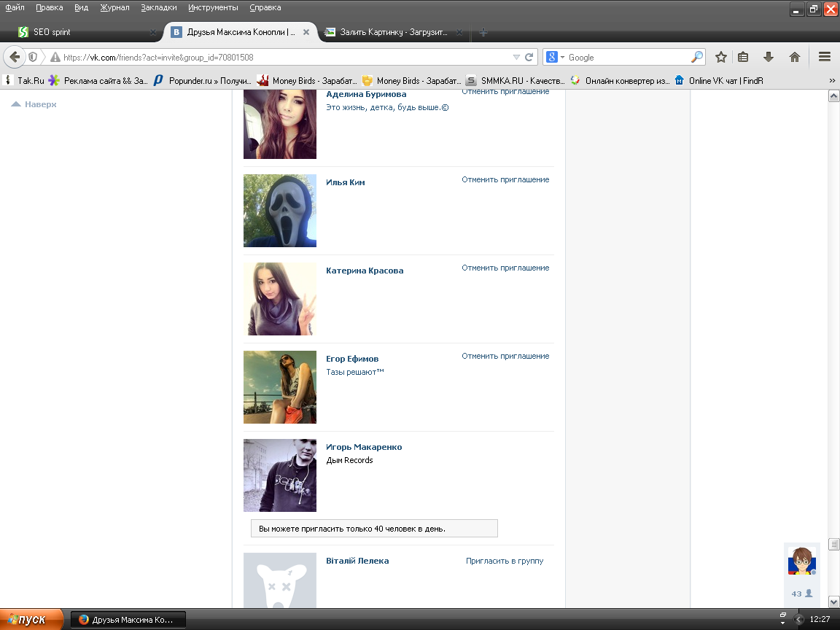Screen dimensions: 840x630
Task: Click the search magnifier icon
Action: (x=697, y=57)
